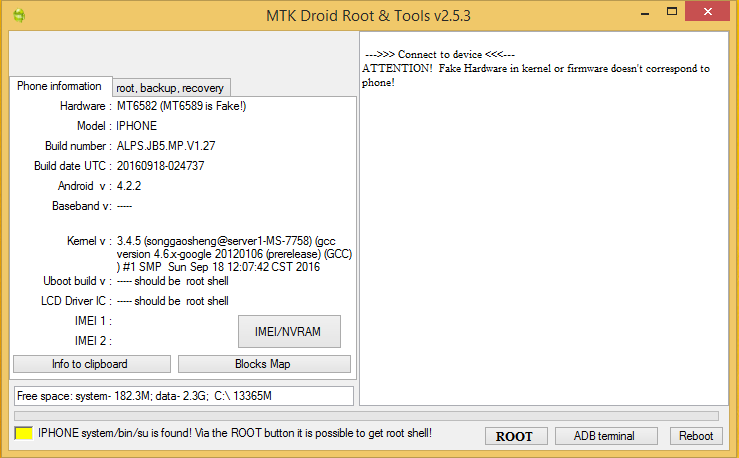The height and width of the screenshot is (458, 739).
Task: Click the Reboot button
Action: coord(696,436)
